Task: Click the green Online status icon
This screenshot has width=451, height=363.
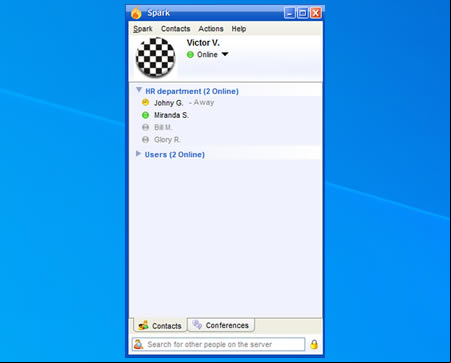Action: pos(190,55)
